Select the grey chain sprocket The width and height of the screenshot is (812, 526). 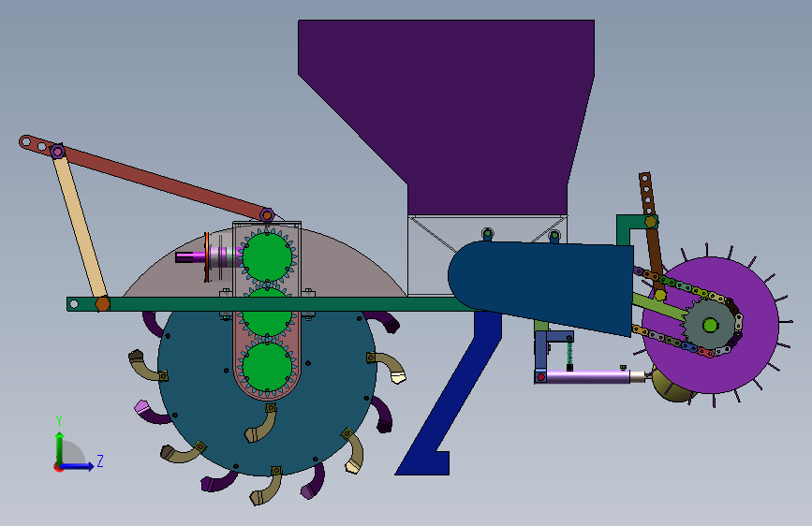pyautogui.click(x=710, y=326)
